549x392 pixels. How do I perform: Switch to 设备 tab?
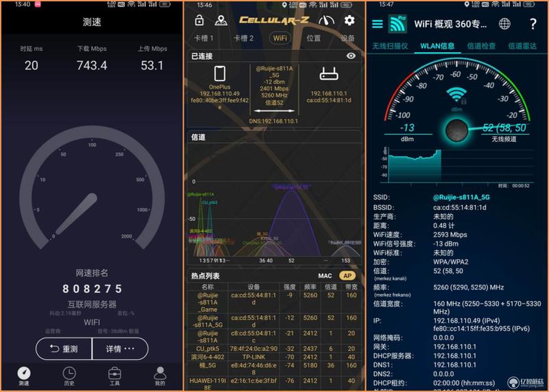(348, 38)
